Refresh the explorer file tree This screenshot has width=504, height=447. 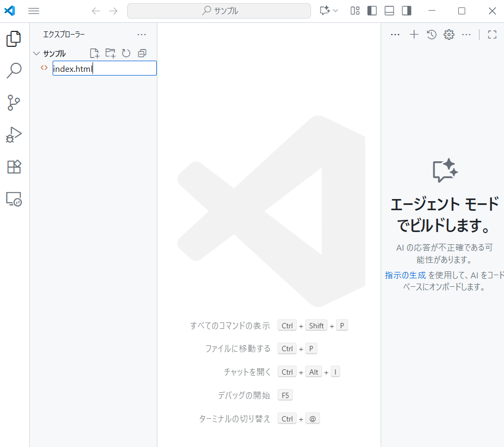pos(126,53)
